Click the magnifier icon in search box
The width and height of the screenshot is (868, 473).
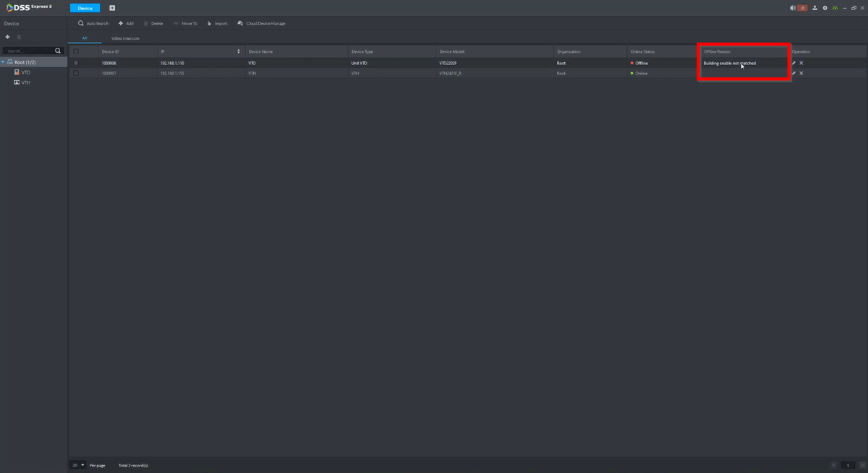(59, 51)
